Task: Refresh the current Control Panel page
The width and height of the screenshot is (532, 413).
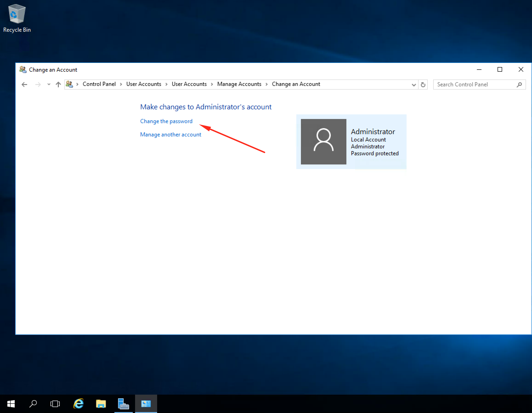Action: tap(423, 85)
